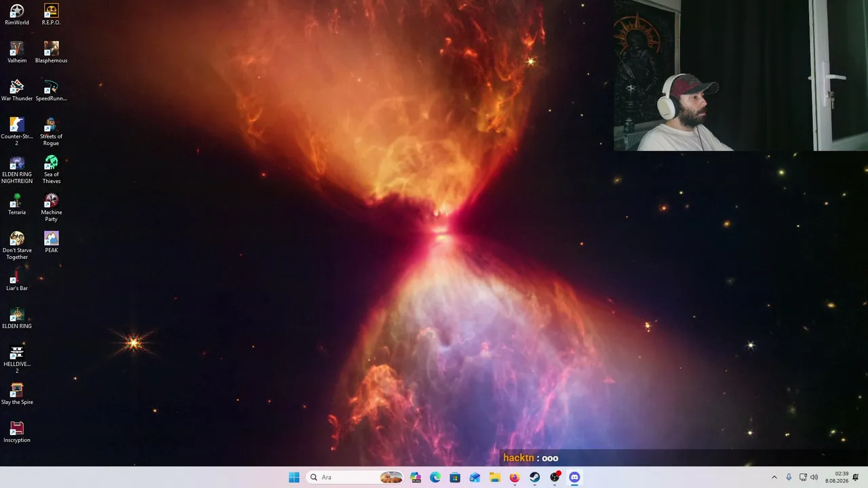Select the ELDEN RING NIGHTREIGN icon
Image resolution: width=868 pixels, height=488 pixels.
(17, 170)
